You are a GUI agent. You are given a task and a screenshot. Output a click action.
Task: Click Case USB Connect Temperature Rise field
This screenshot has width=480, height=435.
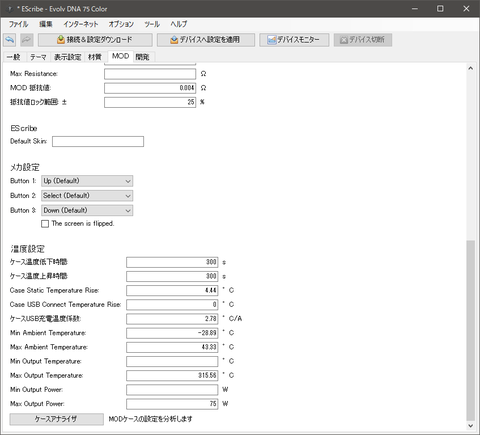172,305
